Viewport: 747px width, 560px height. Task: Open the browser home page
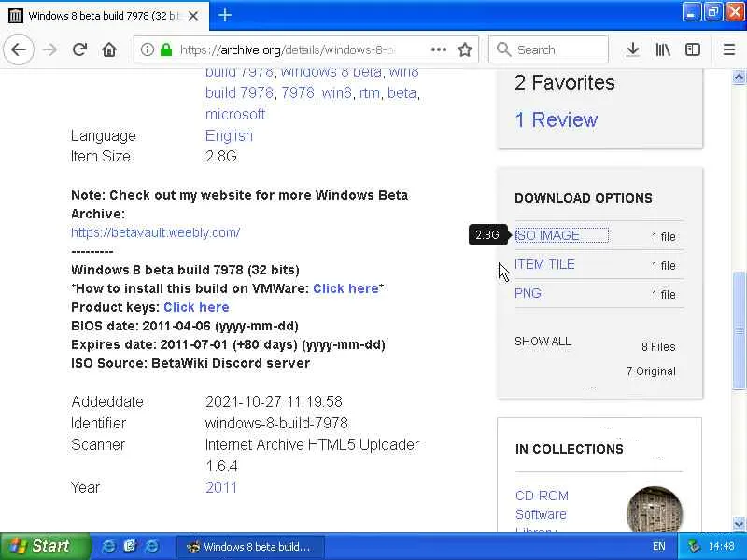click(109, 49)
